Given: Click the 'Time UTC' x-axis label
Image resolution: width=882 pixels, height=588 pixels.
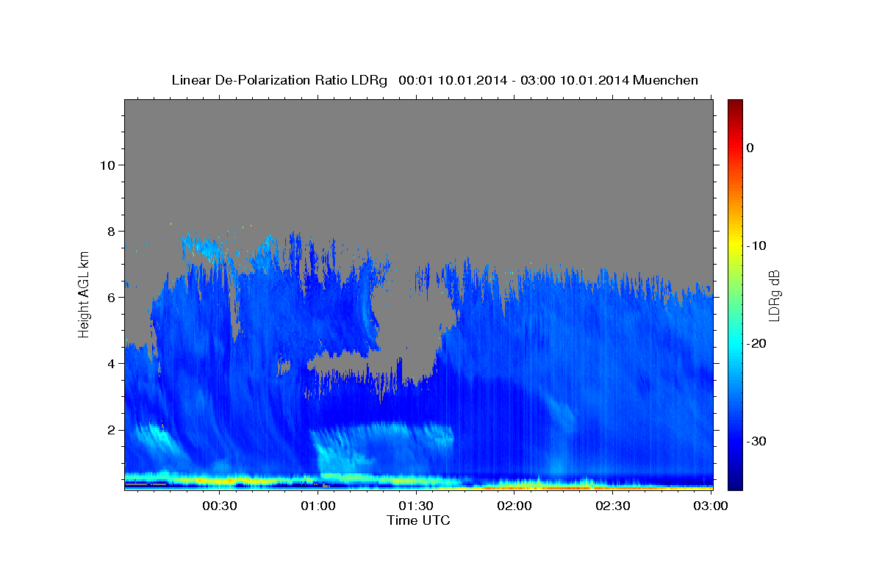Looking at the screenshot, I should 418,520.
